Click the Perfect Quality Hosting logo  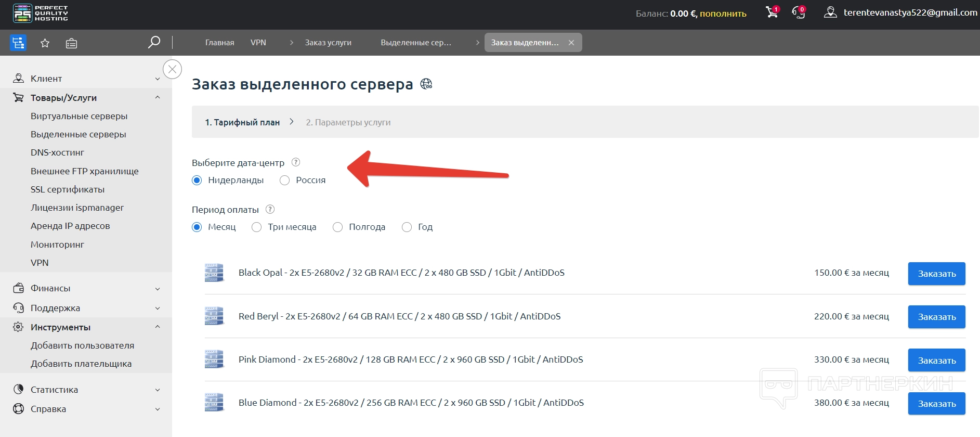pyautogui.click(x=41, y=14)
